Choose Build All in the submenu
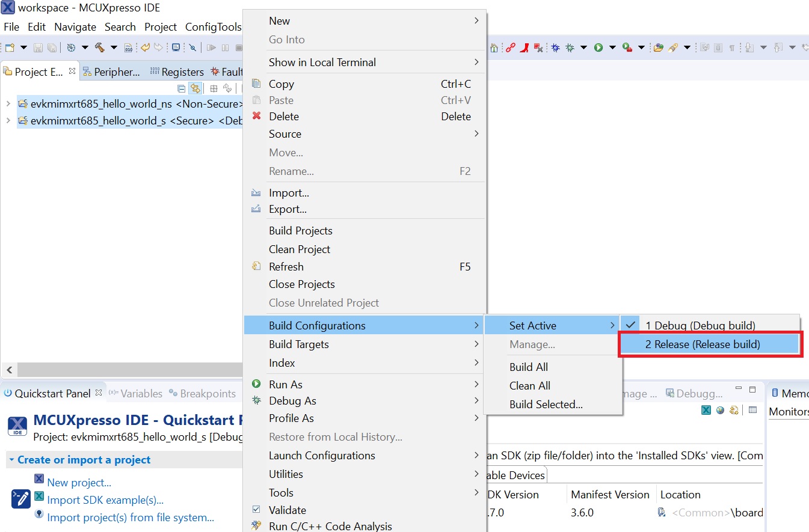 click(x=553, y=367)
